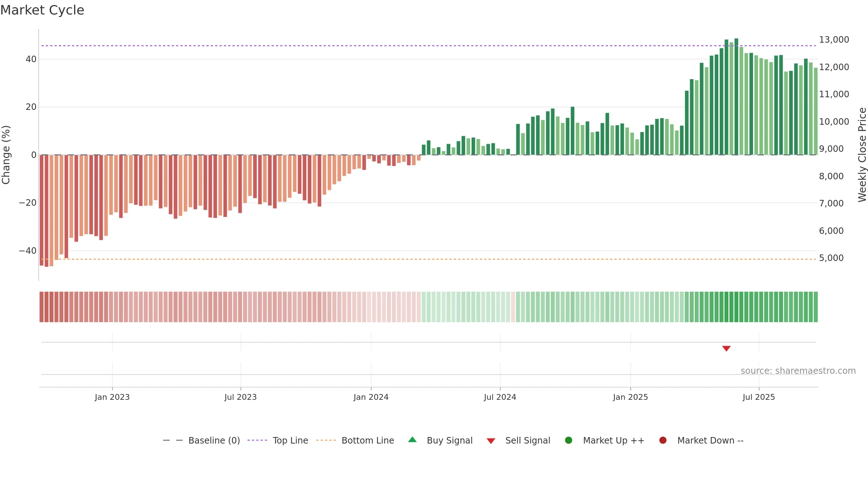Viewport: 868px width, 488px height.
Task: Click the source: sharemaestro.com text
Action: coord(798,371)
